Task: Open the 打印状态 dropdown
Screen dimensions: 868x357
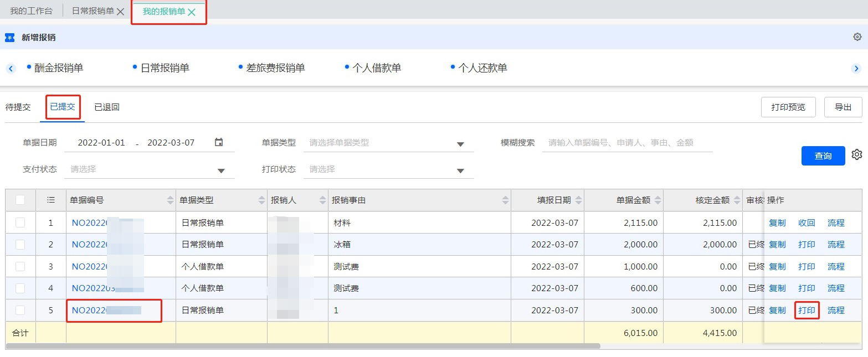Action: [460, 170]
